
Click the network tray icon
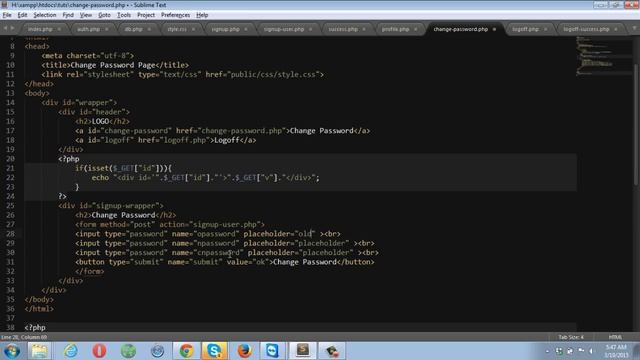click(x=570, y=351)
